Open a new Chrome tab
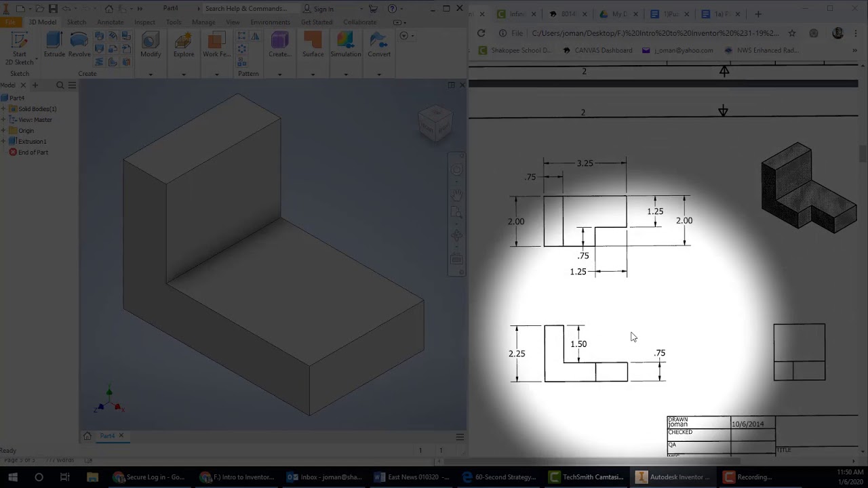Viewport: 868px width, 488px height. [758, 14]
